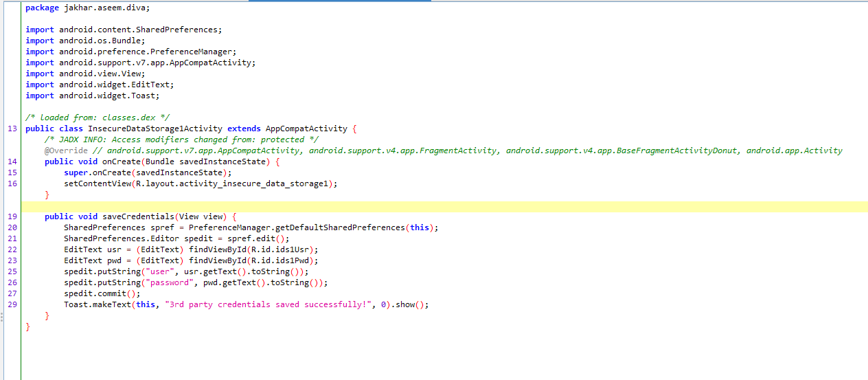Image resolution: width=868 pixels, height=380 pixels.
Task: Click line number 22 in the gutter
Action: (x=13, y=249)
